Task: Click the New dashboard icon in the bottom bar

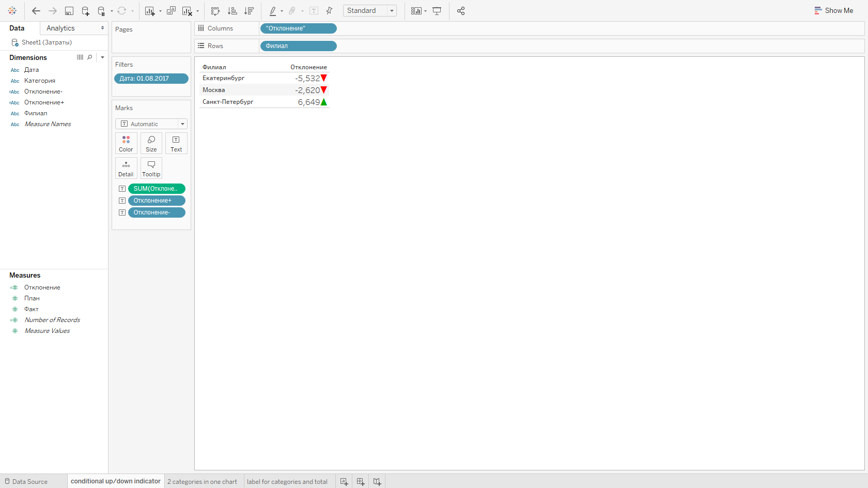Action: click(x=361, y=482)
